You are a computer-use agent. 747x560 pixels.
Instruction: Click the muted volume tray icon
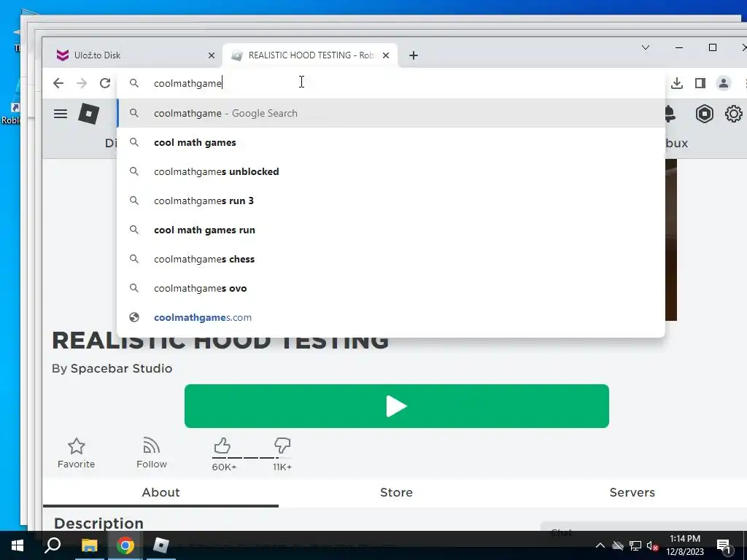(652, 545)
